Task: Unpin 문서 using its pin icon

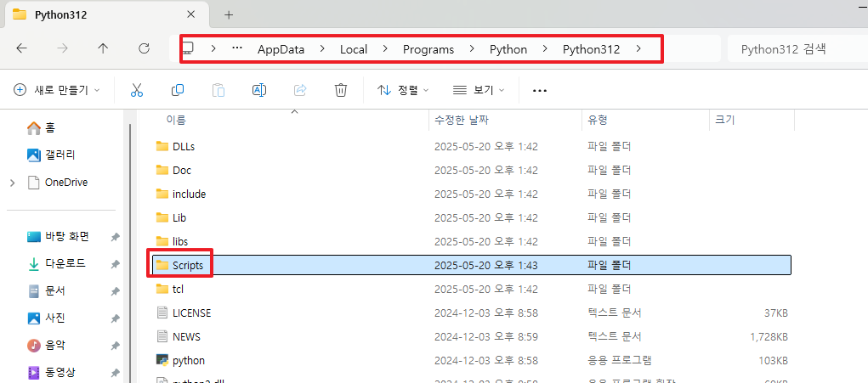Action: point(115,291)
